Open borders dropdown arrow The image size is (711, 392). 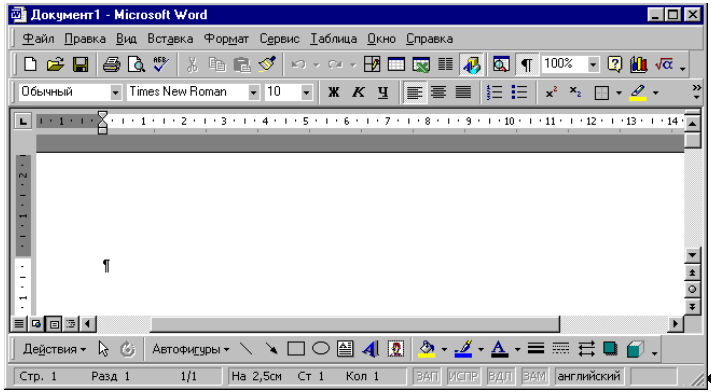(619, 93)
